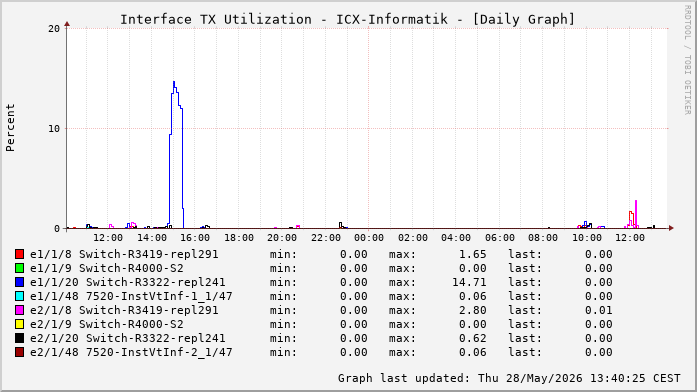The height and width of the screenshot is (392, 697).
Task: Select legend text 'e2/1/20 Switch-R3322-repl241'
Action: pos(128,338)
